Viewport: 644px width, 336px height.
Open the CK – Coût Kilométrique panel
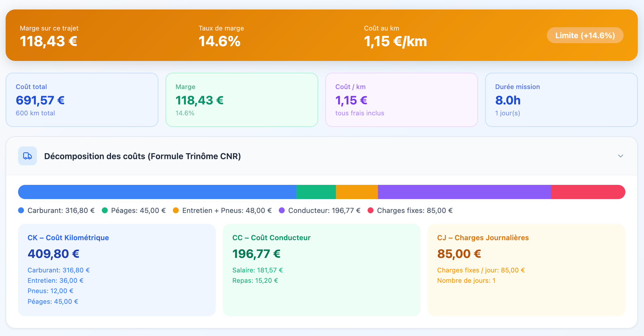coord(117,270)
